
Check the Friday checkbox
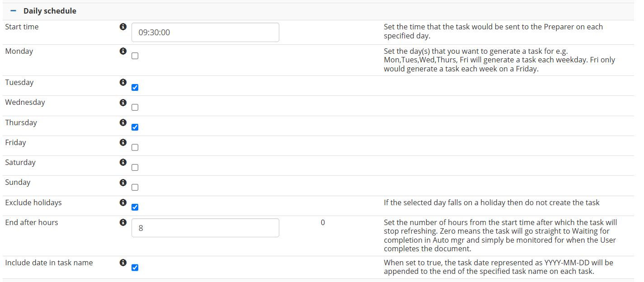(x=135, y=147)
